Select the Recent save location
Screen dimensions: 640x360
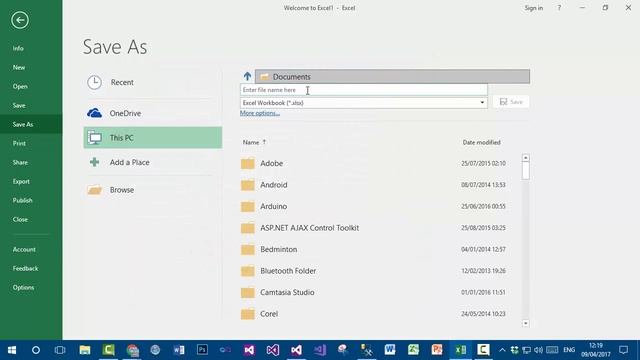point(153,82)
